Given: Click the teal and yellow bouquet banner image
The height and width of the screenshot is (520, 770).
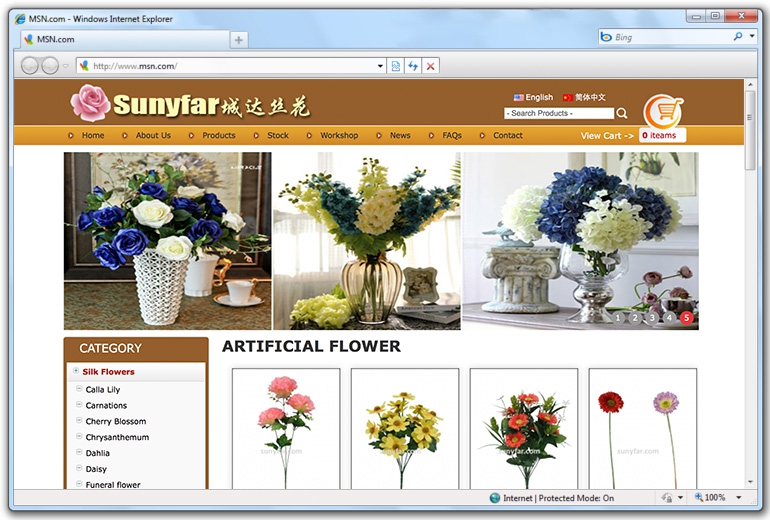Looking at the screenshot, I should click(x=367, y=241).
